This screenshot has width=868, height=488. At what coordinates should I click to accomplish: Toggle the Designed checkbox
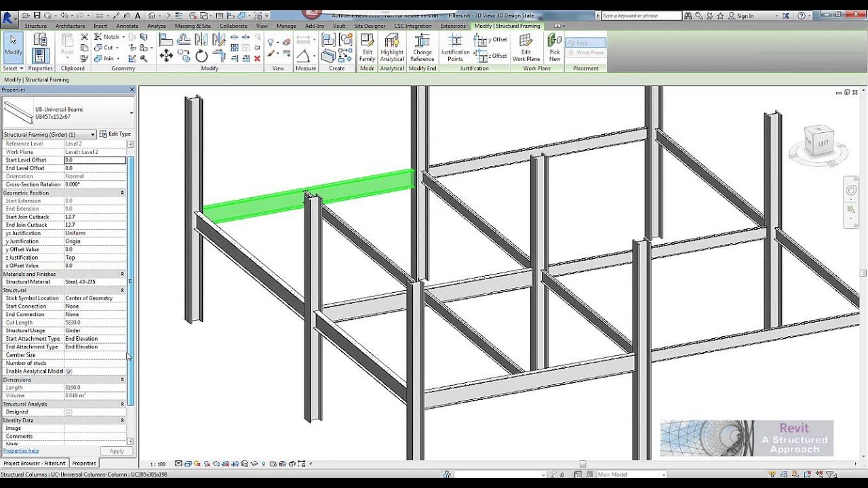[68, 412]
